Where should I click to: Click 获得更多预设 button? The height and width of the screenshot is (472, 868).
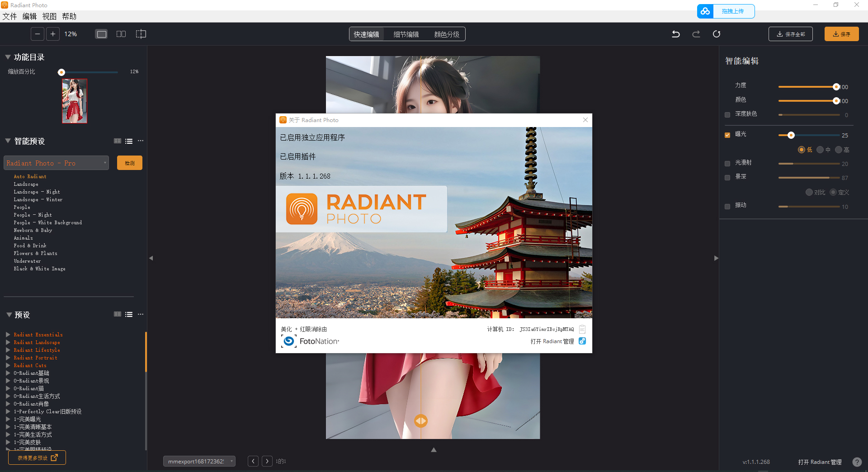(x=37, y=458)
